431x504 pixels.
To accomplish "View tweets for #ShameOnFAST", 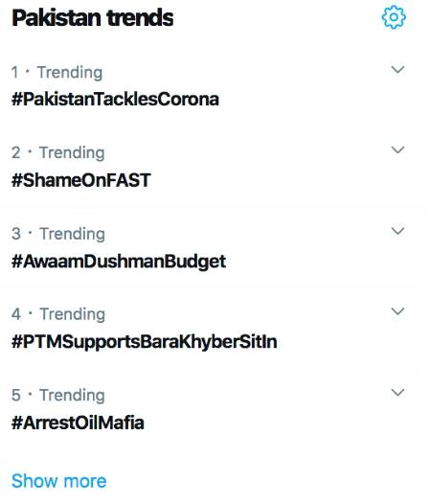I will tap(81, 180).
